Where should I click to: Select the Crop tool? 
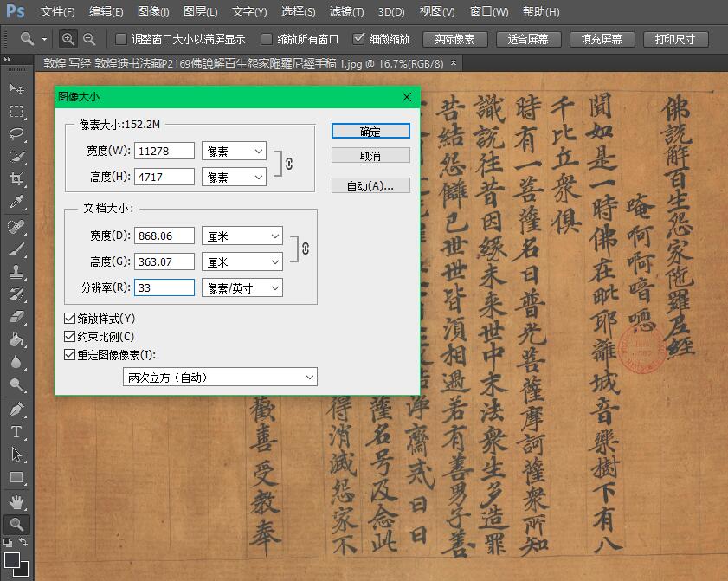click(x=16, y=179)
